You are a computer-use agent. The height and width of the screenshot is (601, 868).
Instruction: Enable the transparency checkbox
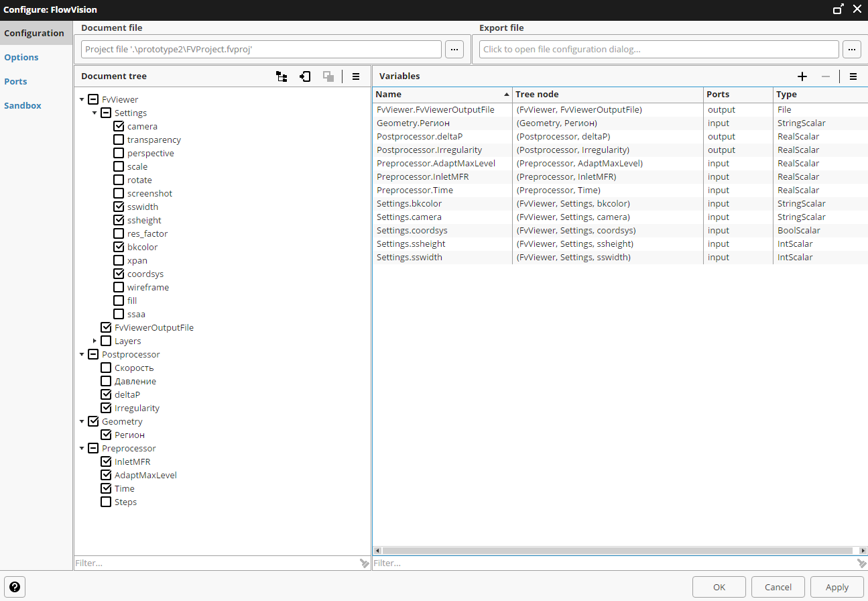coord(119,140)
